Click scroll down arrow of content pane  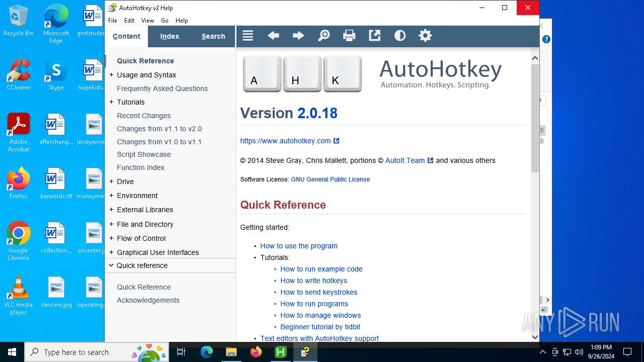[535, 337]
